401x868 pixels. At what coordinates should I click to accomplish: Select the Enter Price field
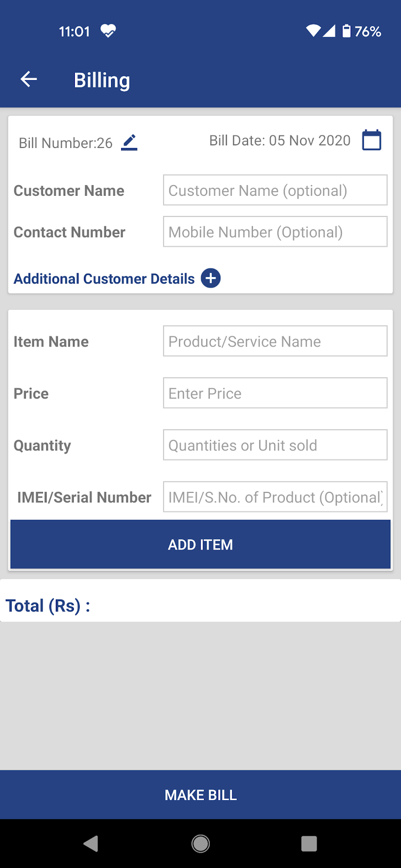[x=275, y=393]
